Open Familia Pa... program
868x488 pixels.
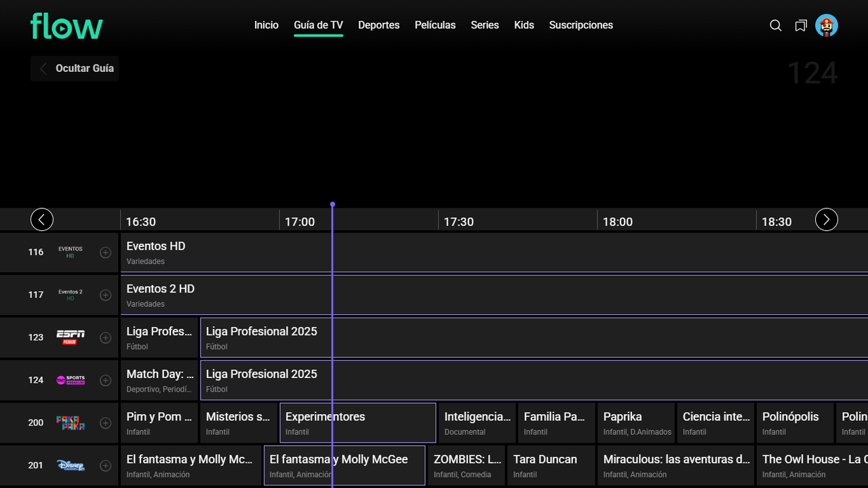pos(557,423)
